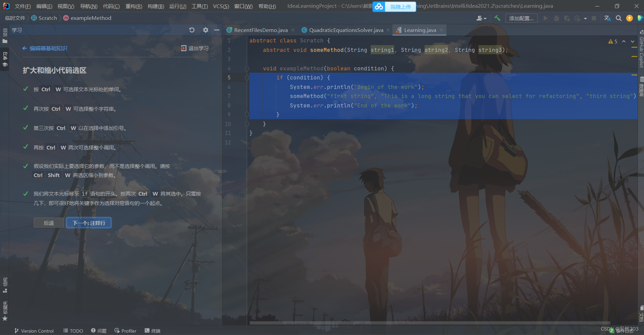Viewport: 644px width, 335px height.
Task: Click the editor horizontal scrollbar
Action: pyautogui.click(x=430, y=323)
